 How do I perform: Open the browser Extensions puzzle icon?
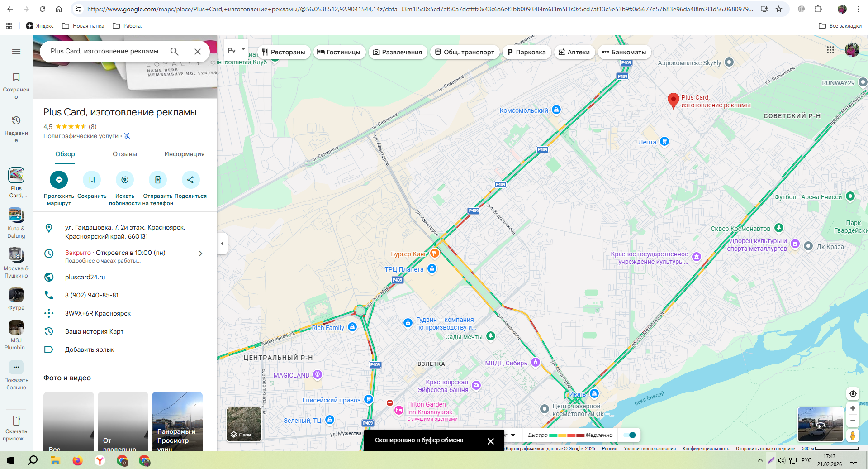coord(818,9)
